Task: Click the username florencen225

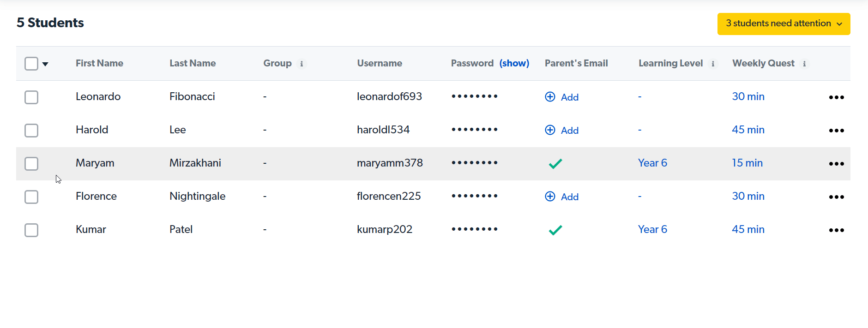Action: pos(389,196)
